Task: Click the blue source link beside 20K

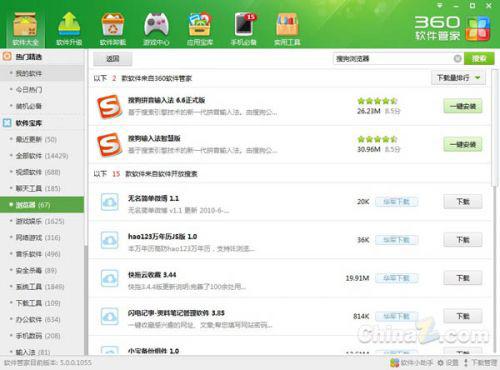Action: tap(397, 202)
